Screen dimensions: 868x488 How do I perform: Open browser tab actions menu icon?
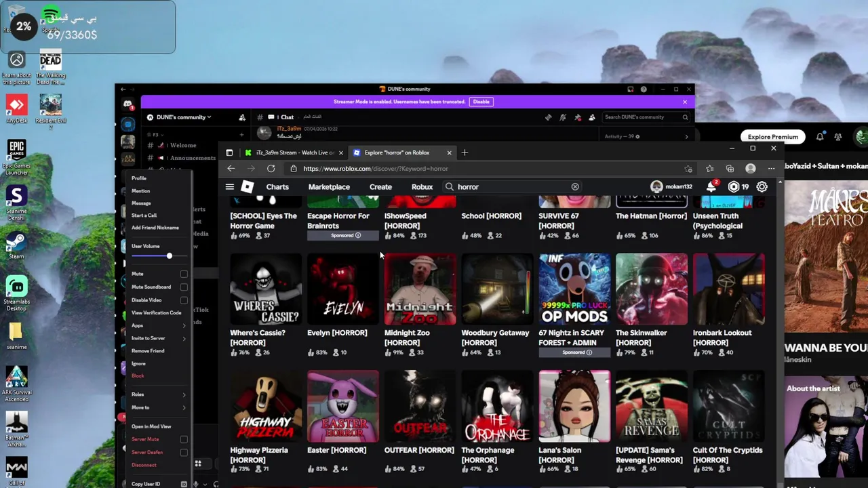pyautogui.click(x=229, y=152)
